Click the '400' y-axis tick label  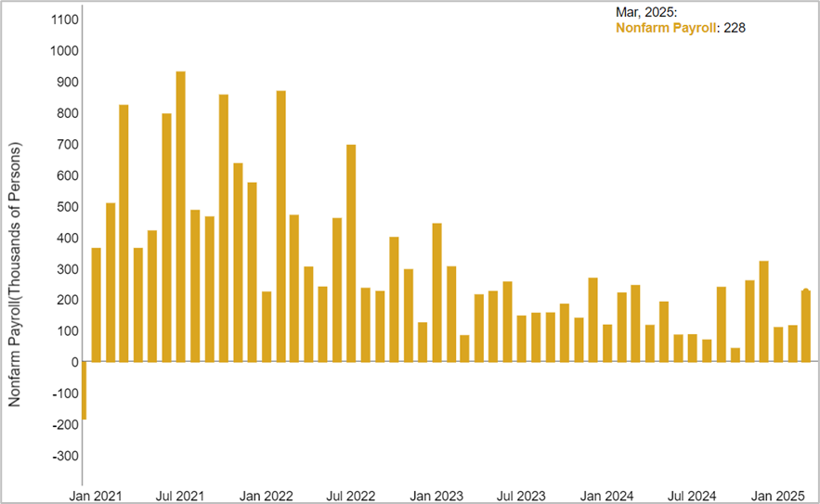click(68, 238)
